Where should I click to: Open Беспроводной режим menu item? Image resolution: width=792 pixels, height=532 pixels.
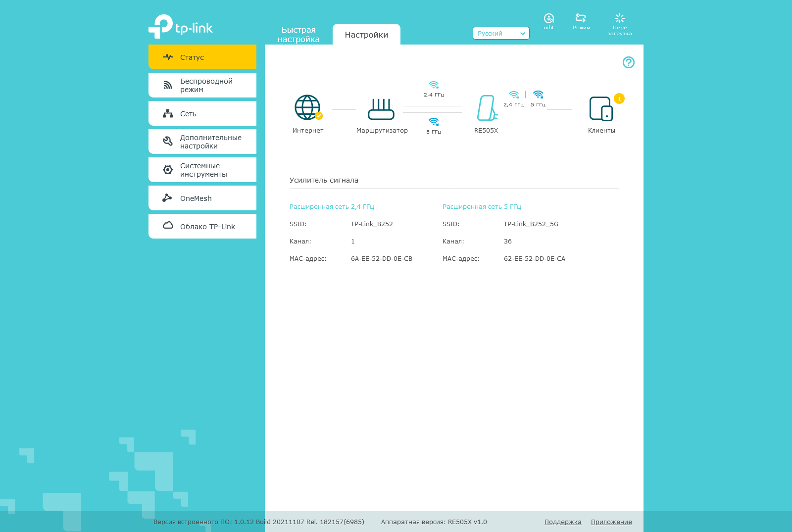click(x=202, y=85)
